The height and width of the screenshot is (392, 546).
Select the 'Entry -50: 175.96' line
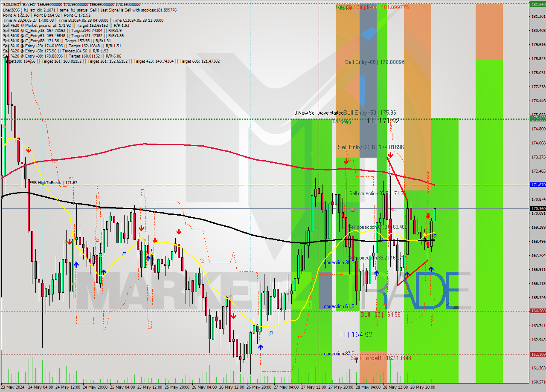coord(56,51)
